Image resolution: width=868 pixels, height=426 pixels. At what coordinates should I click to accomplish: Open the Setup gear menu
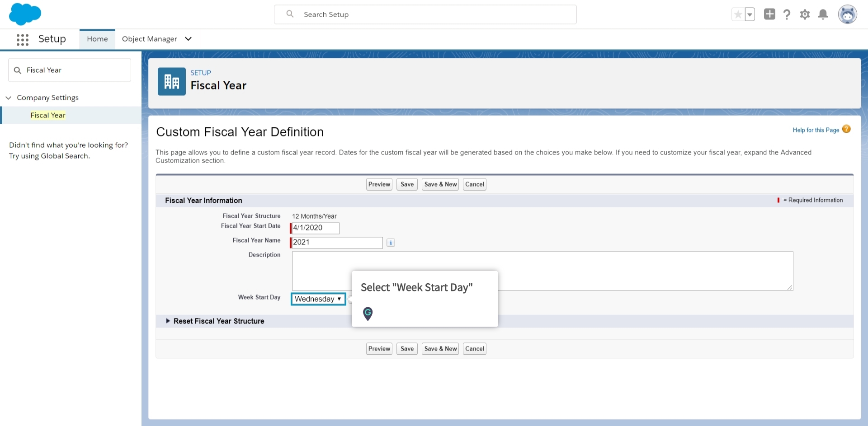tap(805, 14)
